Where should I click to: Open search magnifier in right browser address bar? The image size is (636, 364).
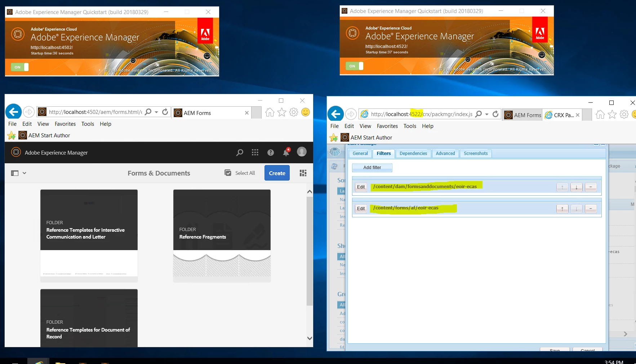[x=479, y=114]
